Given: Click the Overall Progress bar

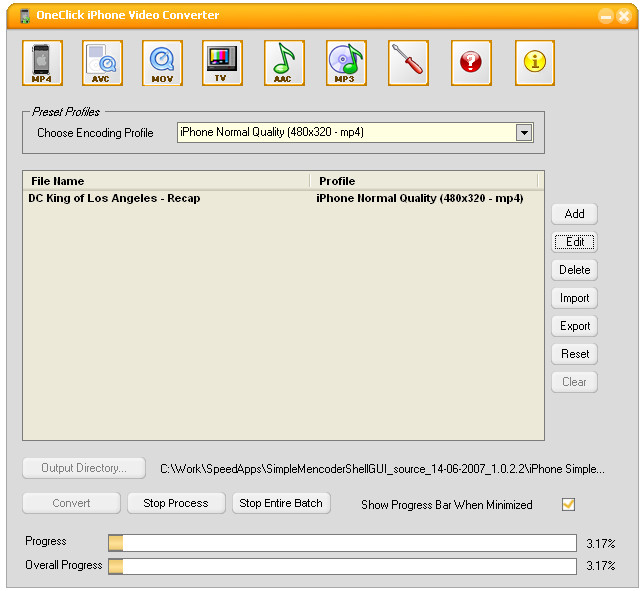Looking at the screenshot, I should pyautogui.click(x=342, y=566).
